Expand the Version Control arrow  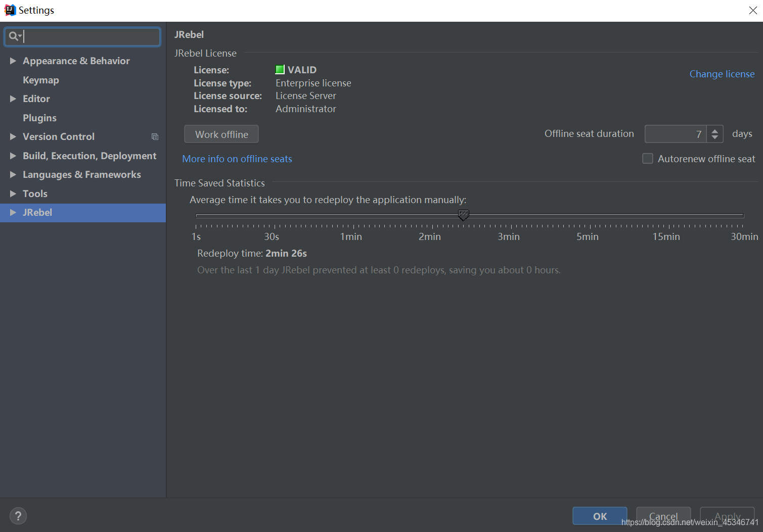tap(13, 136)
